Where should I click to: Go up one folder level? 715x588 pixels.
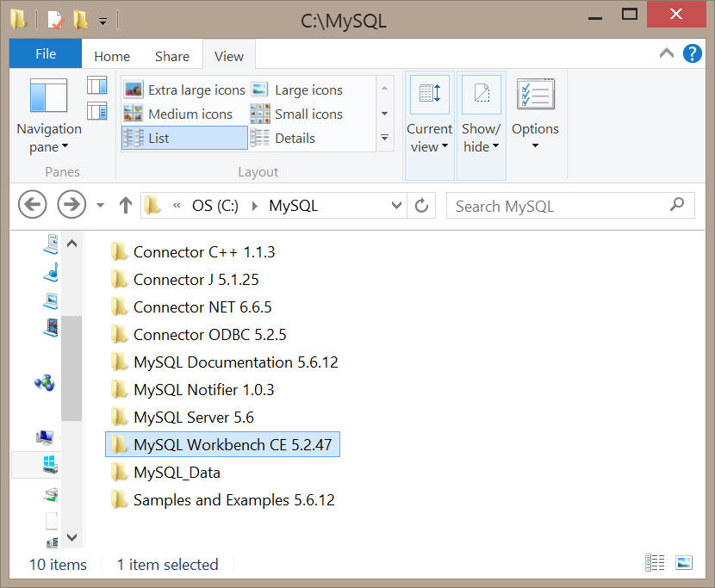click(126, 205)
